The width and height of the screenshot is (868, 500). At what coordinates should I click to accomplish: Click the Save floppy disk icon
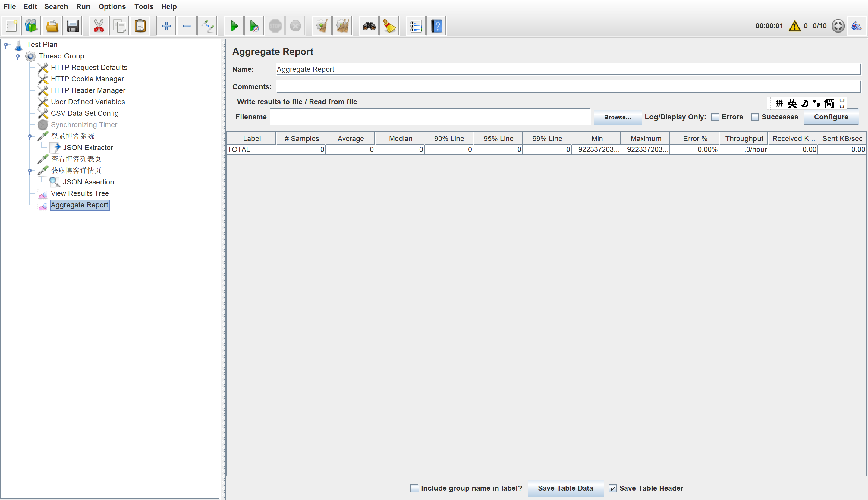coord(72,26)
